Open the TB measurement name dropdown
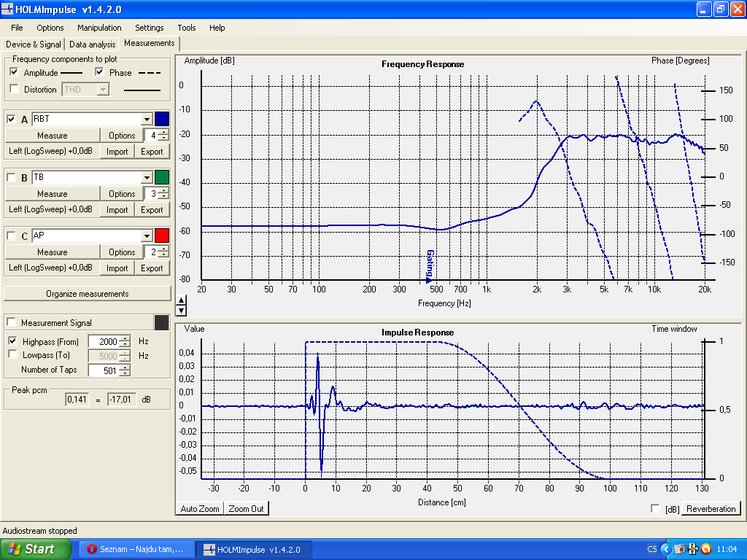Screen dimensions: 747x560 [147, 178]
